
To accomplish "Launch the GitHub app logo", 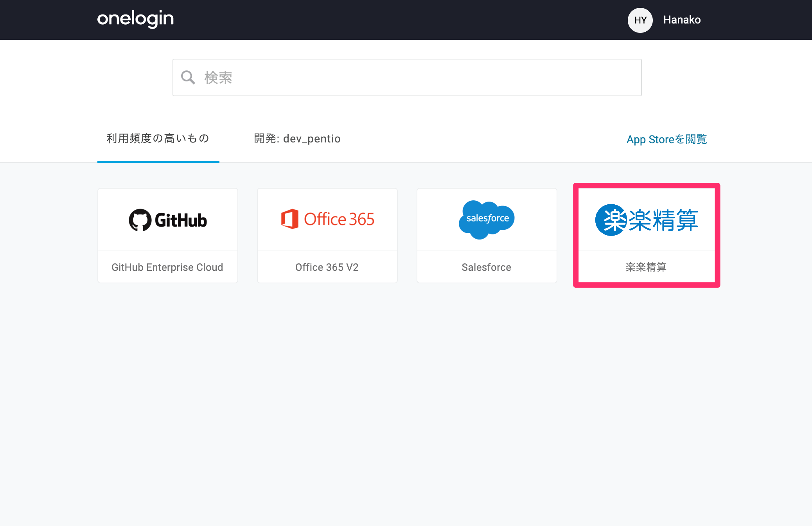I will click(x=168, y=220).
